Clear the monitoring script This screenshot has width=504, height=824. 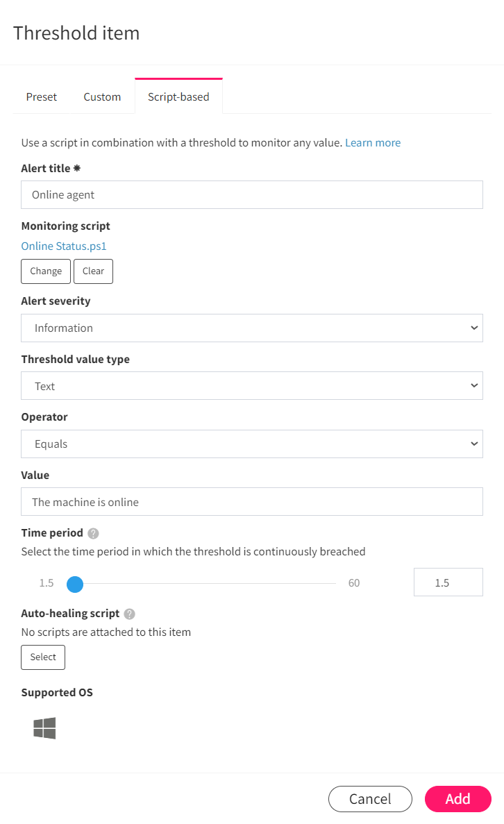coord(93,271)
